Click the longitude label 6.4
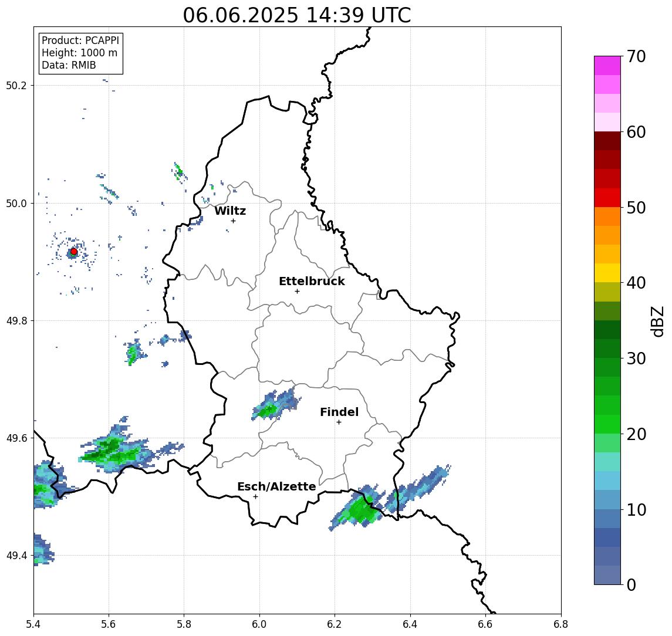Viewport: 672px width, 636px height. [410, 624]
